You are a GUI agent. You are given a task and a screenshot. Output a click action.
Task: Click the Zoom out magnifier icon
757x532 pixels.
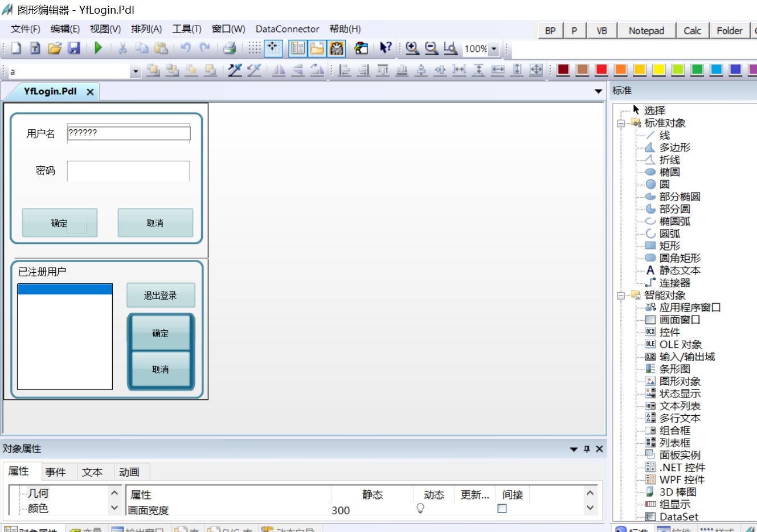(432, 48)
